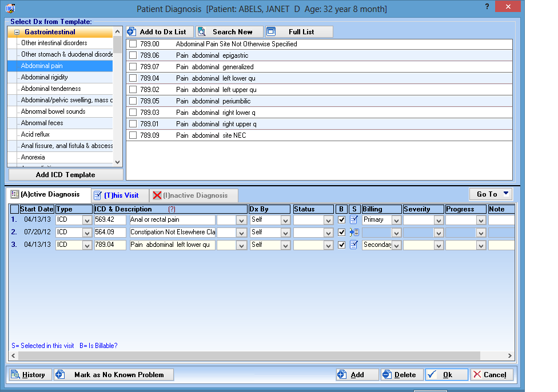This screenshot has width=558, height=392.
Task: Click the plus icon beside Mark as No Known Problem
Action: (60, 374)
